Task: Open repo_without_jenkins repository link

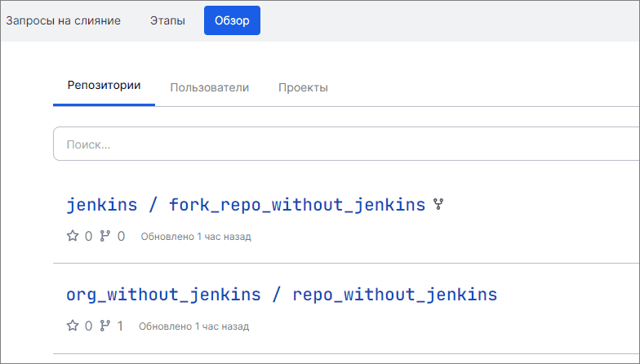Action: click(x=395, y=295)
